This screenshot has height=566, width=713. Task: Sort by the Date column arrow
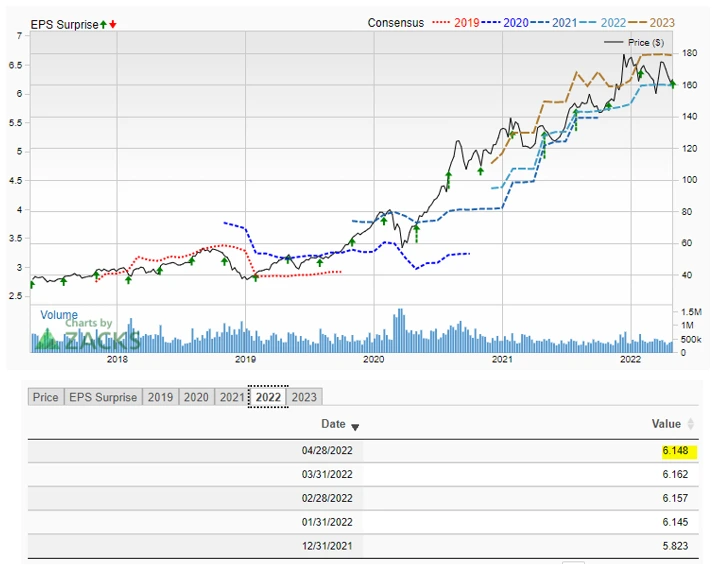[355, 427]
